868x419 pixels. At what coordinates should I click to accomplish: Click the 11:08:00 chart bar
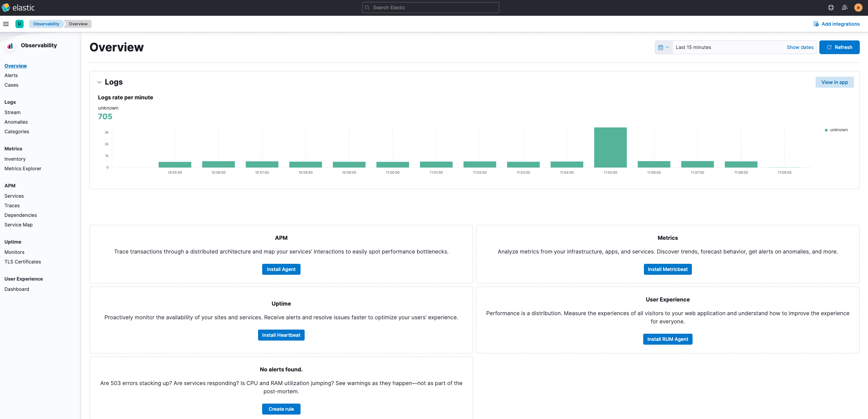(741, 164)
